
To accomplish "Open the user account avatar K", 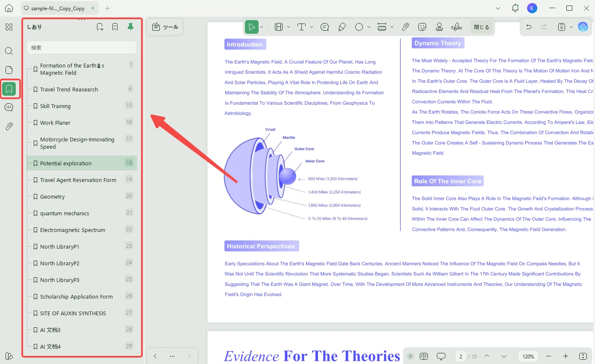I will (x=532, y=8).
